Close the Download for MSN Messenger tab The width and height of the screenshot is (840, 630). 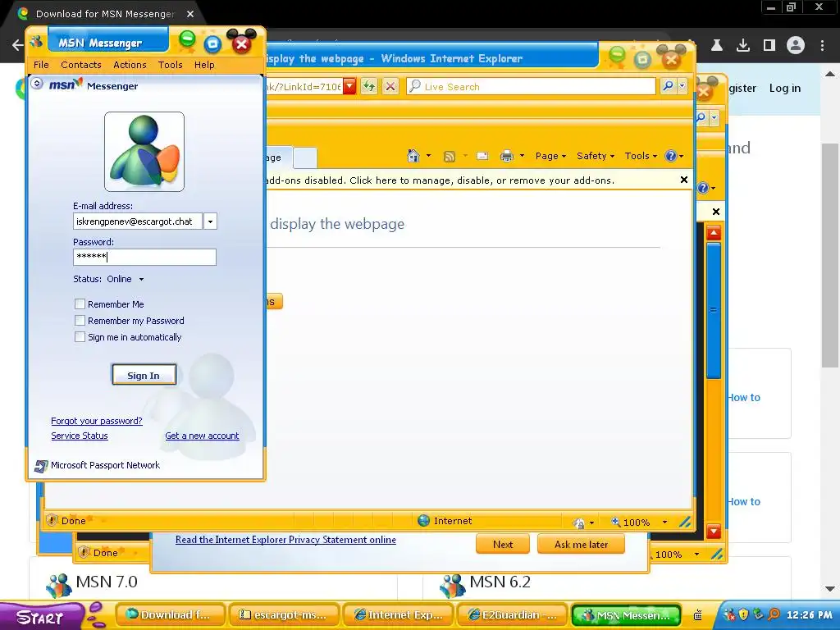(x=190, y=14)
